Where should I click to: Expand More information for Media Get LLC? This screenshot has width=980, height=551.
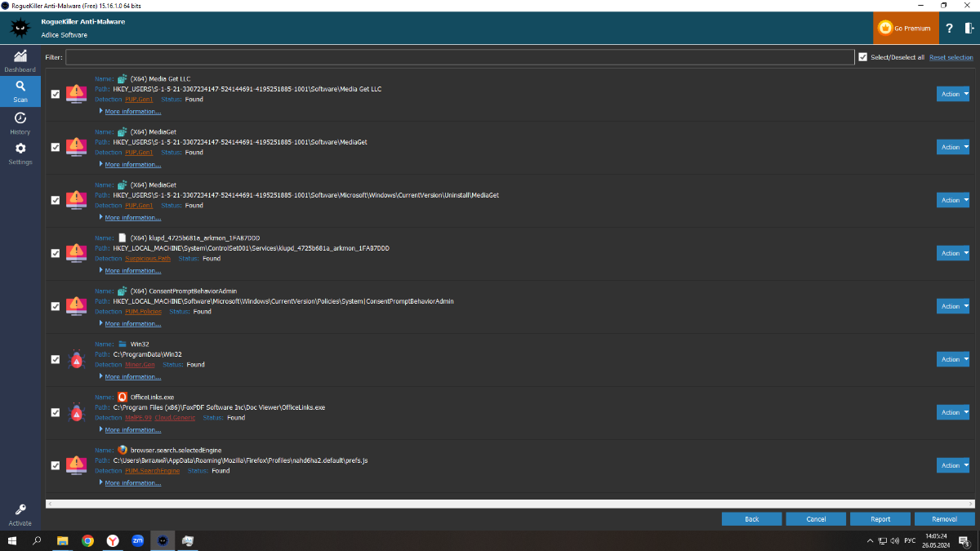[x=132, y=111]
